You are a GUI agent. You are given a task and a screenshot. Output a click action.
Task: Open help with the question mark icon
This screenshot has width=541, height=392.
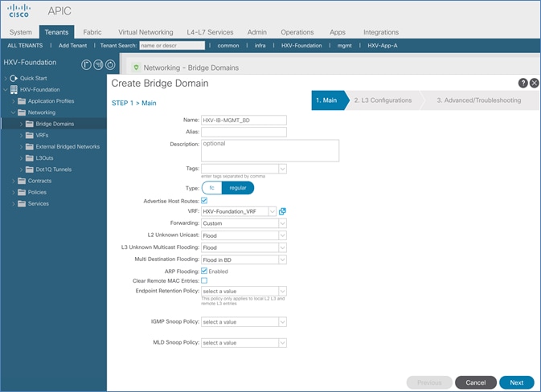(x=523, y=83)
